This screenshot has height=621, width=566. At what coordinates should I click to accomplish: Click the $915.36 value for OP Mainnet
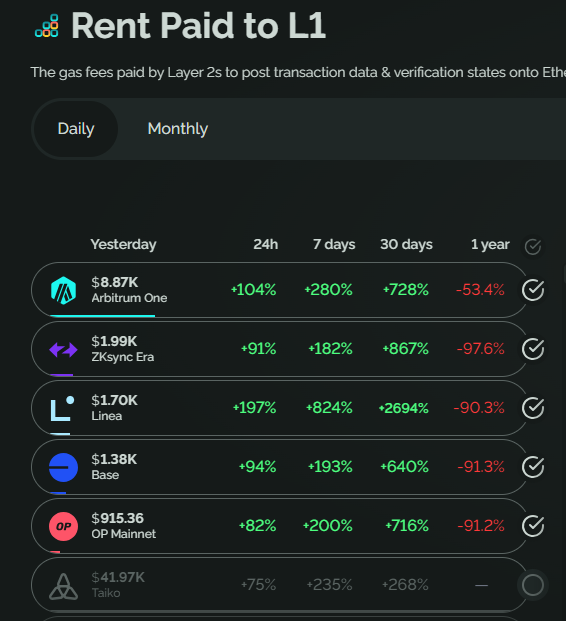coord(118,518)
